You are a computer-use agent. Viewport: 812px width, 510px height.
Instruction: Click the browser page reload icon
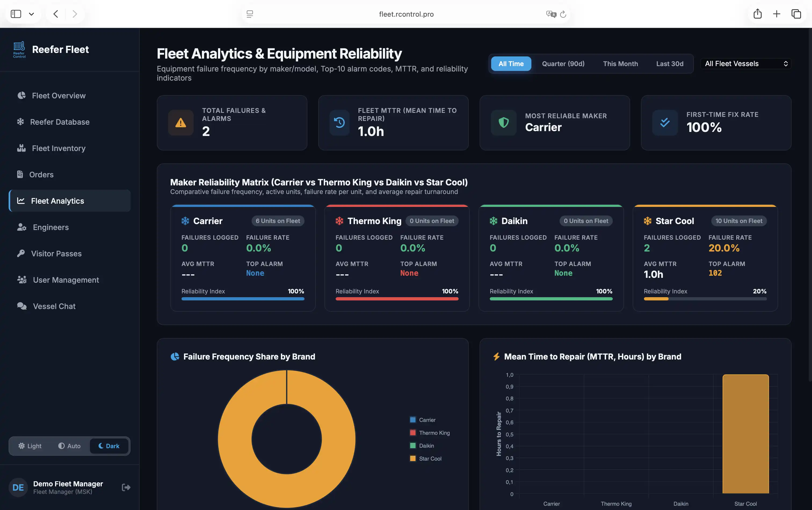coord(563,14)
